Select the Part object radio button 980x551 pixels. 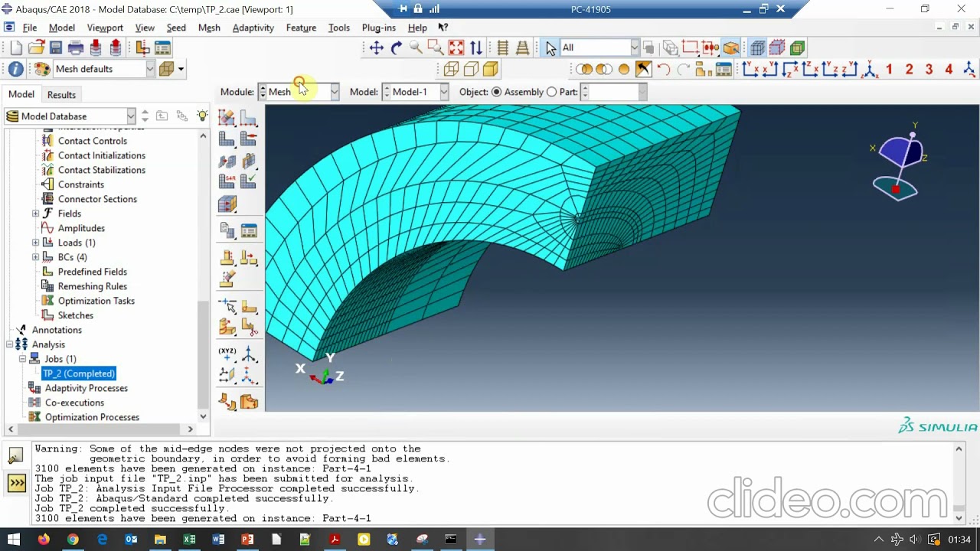[x=551, y=92]
